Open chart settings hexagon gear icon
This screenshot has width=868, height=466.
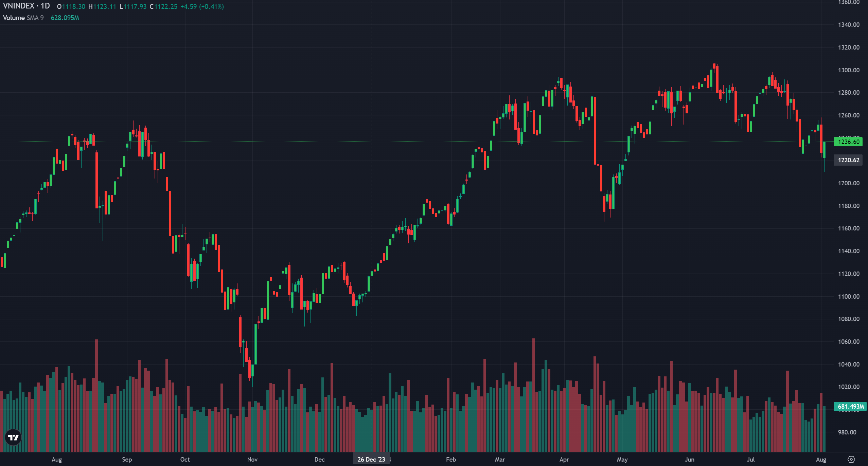(x=851, y=459)
